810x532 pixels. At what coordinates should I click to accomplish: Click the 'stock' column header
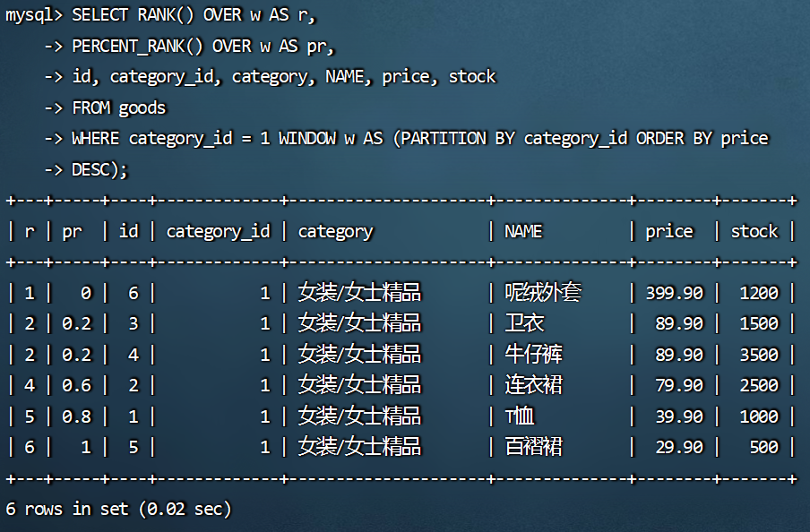click(x=754, y=231)
